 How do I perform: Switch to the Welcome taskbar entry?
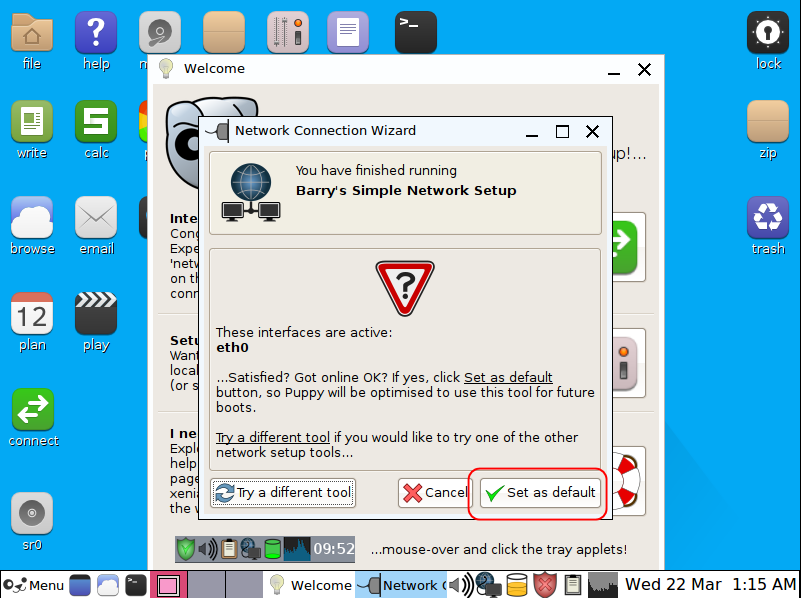[309, 585]
